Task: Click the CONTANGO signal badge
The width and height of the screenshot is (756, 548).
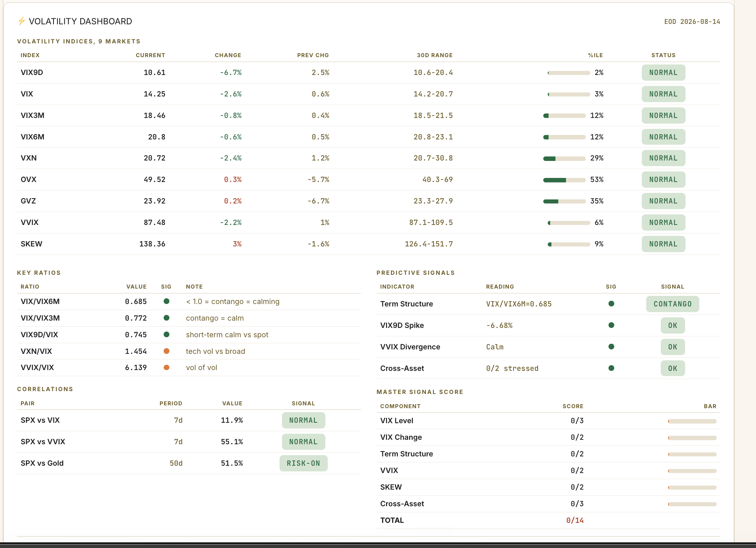Action: (x=673, y=304)
